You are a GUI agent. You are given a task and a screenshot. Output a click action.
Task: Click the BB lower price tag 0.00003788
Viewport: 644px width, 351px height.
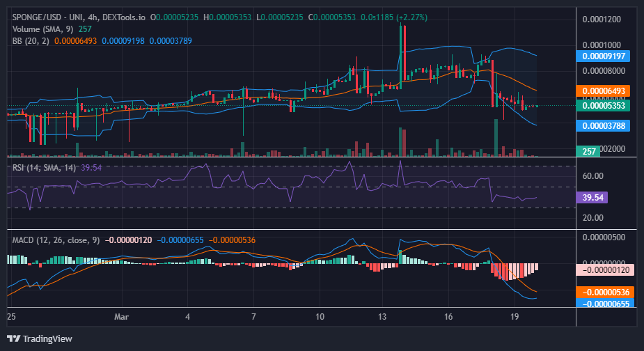[603, 126]
